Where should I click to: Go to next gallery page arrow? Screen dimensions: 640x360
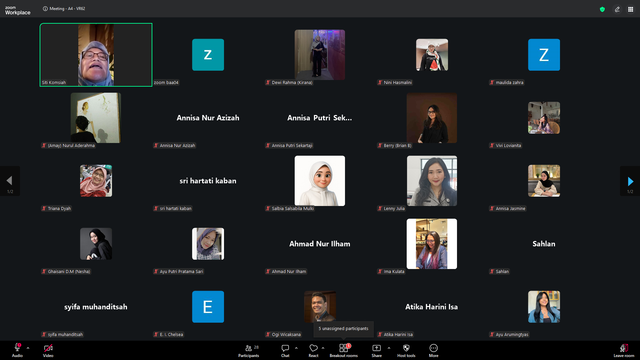point(630,181)
